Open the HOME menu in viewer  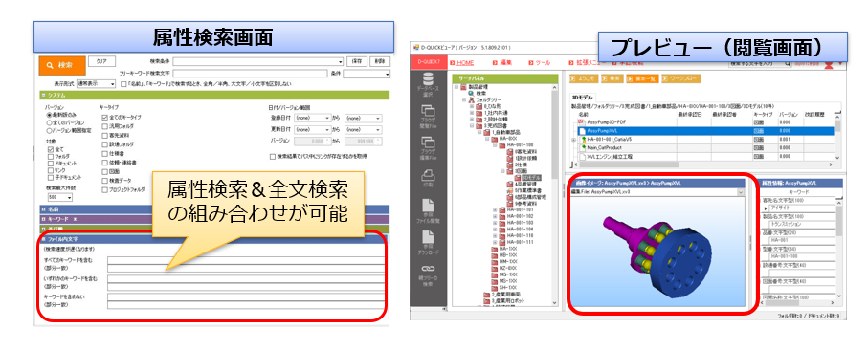(x=462, y=62)
